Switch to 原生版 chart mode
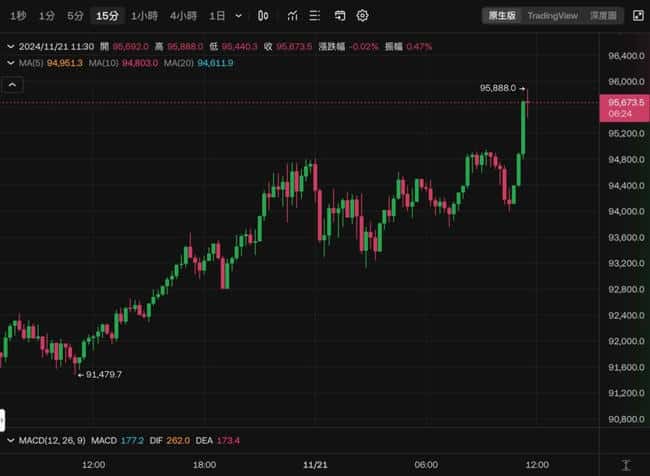650x476 pixels. pos(502,16)
